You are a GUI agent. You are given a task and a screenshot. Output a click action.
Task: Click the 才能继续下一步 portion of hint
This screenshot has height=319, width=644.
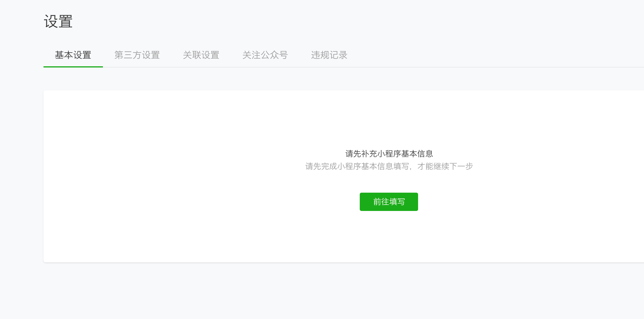[x=445, y=166]
